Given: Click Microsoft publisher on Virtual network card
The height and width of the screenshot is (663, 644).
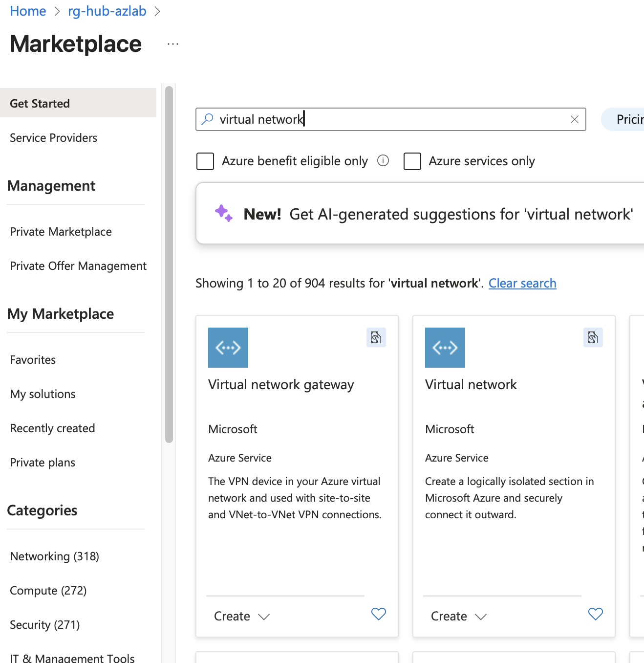Looking at the screenshot, I should click(x=450, y=429).
